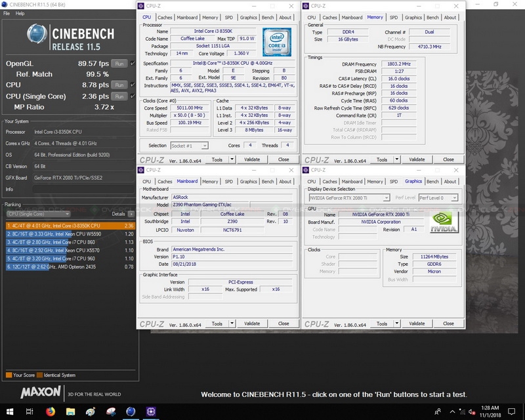
Task: Open File Explorer from the taskbar
Action: (70, 411)
